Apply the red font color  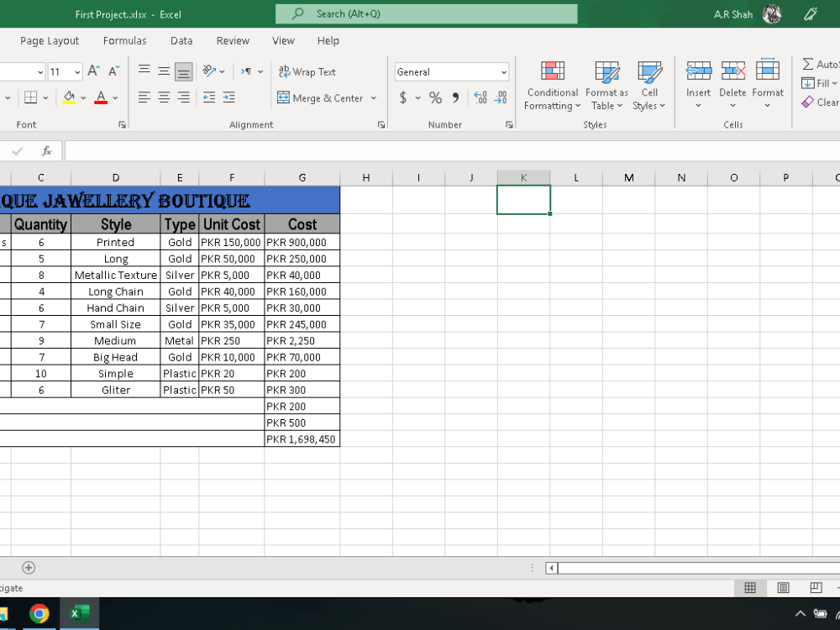click(x=101, y=97)
